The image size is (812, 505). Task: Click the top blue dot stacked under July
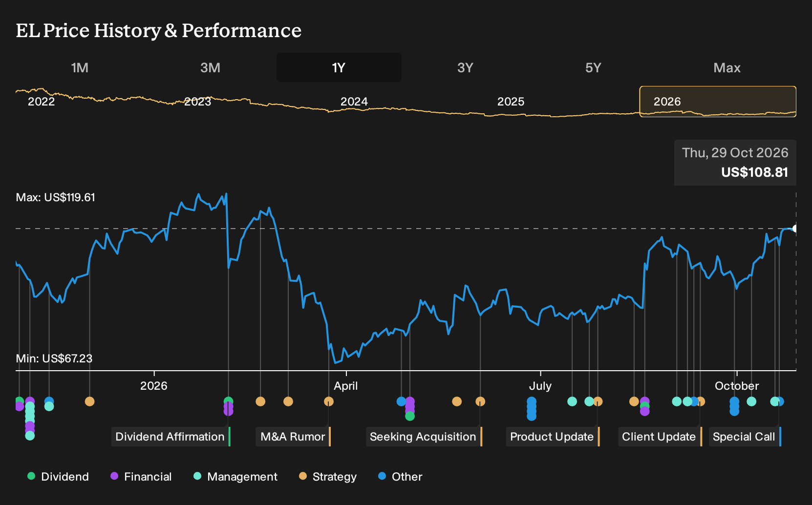532,401
